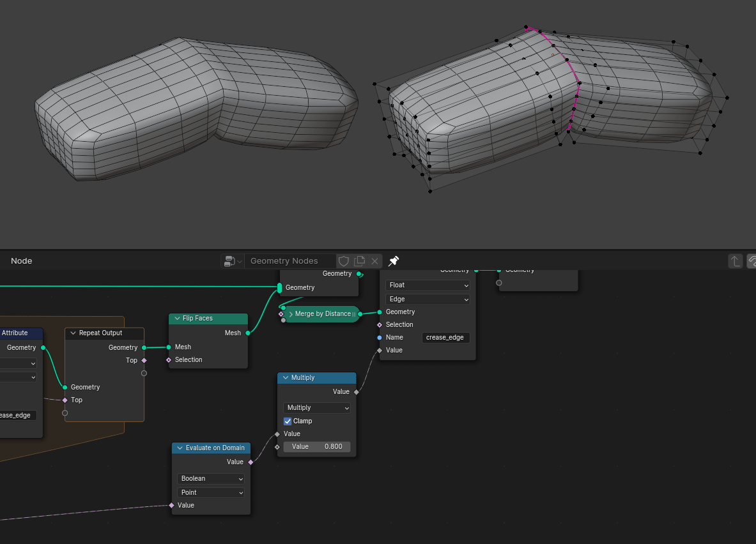Click the snapping magnet icon in the header corner
The height and width of the screenshot is (544, 756).
coord(752,261)
